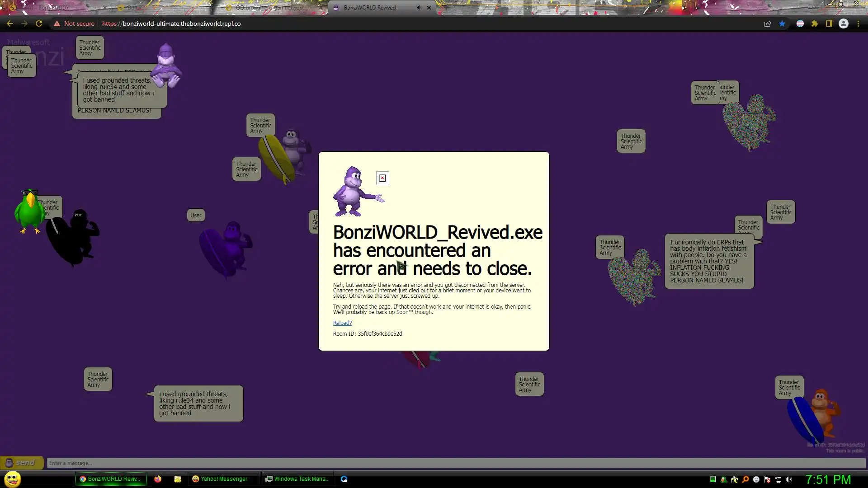Open the browser extensions puzzle icon

pos(815,23)
